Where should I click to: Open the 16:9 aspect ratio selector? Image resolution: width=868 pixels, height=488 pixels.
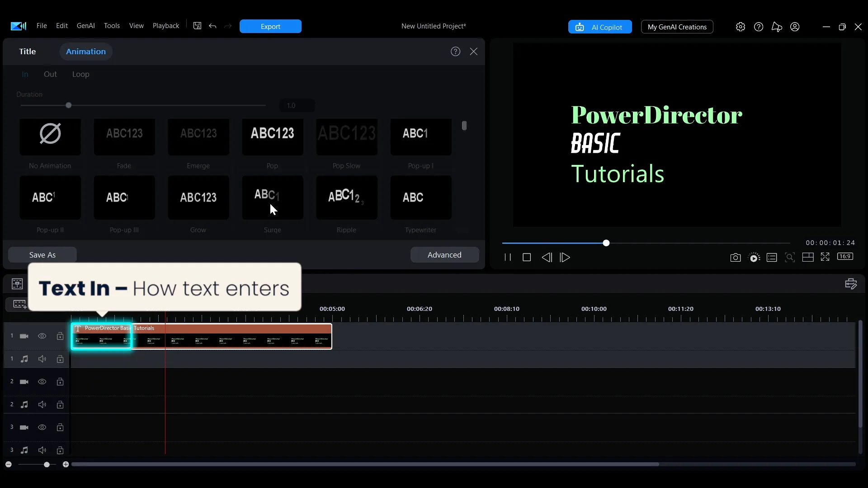(x=845, y=256)
